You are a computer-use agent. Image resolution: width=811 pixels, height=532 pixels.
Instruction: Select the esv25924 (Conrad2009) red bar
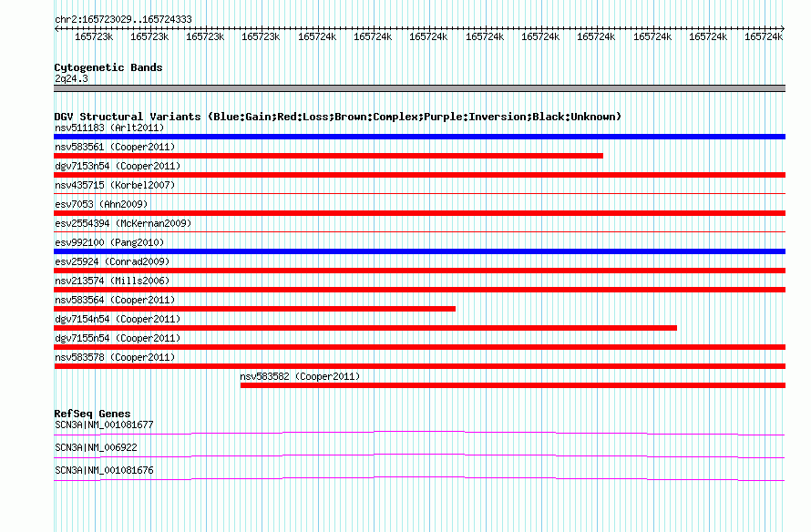coord(419,271)
